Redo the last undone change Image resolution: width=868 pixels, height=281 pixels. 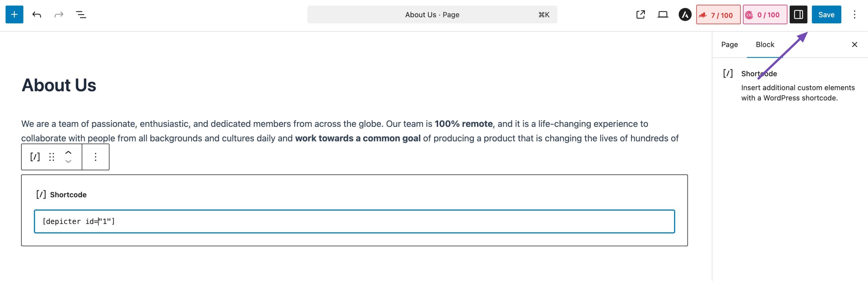[59, 15]
